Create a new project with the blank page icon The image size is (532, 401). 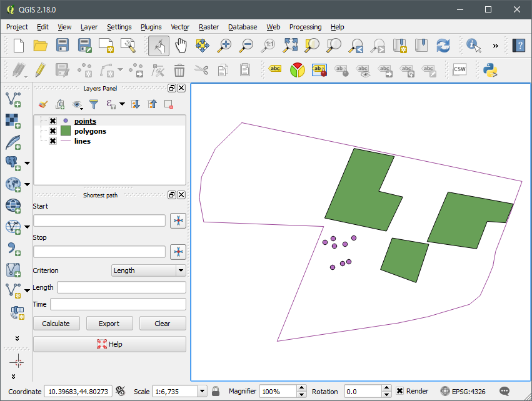click(x=18, y=46)
